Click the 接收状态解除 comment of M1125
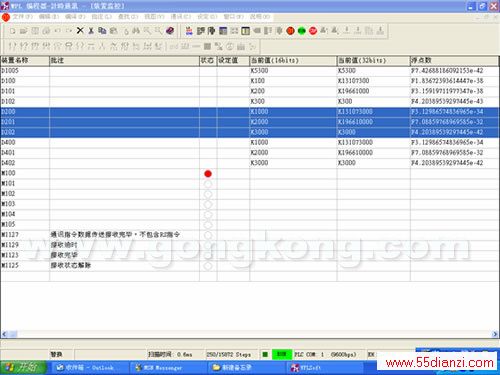This screenshot has height=375, width=500. pyautogui.click(x=71, y=266)
